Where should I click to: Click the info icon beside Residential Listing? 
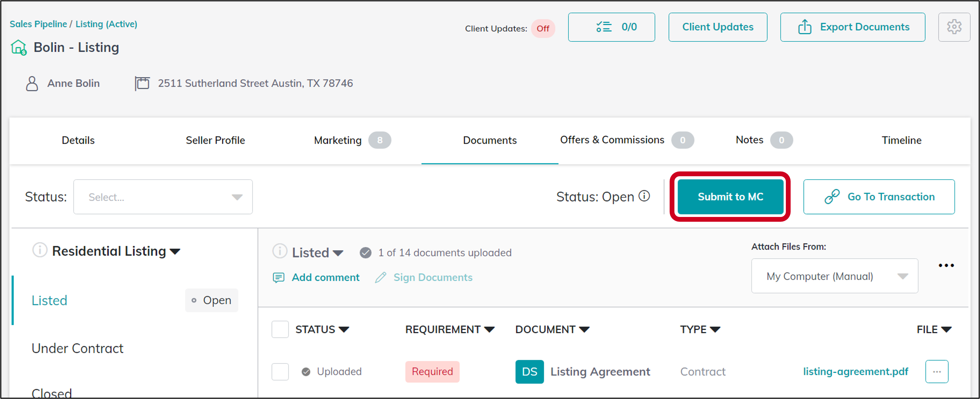(x=40, y=250)
